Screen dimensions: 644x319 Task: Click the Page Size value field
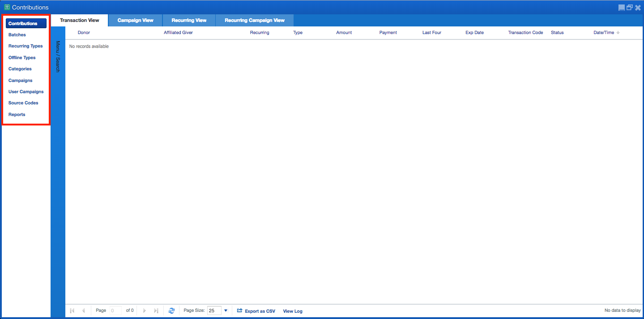tap(214, 310)
